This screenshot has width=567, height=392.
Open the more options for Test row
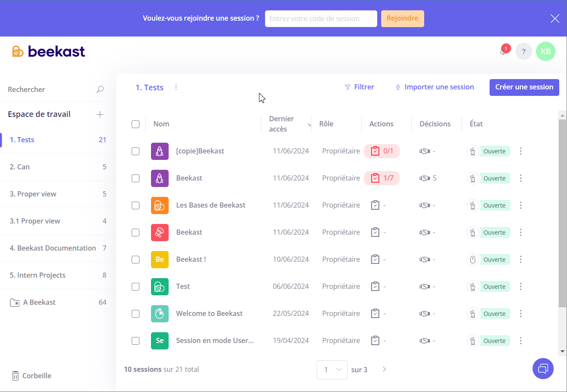click(x=521, y=287)
